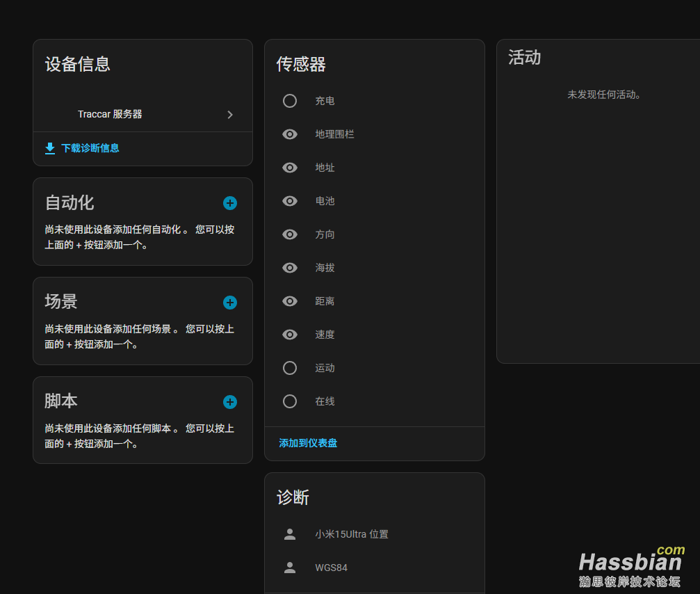
Task: Click the 添加到仪表盘 link
Action: coord(307,443)
